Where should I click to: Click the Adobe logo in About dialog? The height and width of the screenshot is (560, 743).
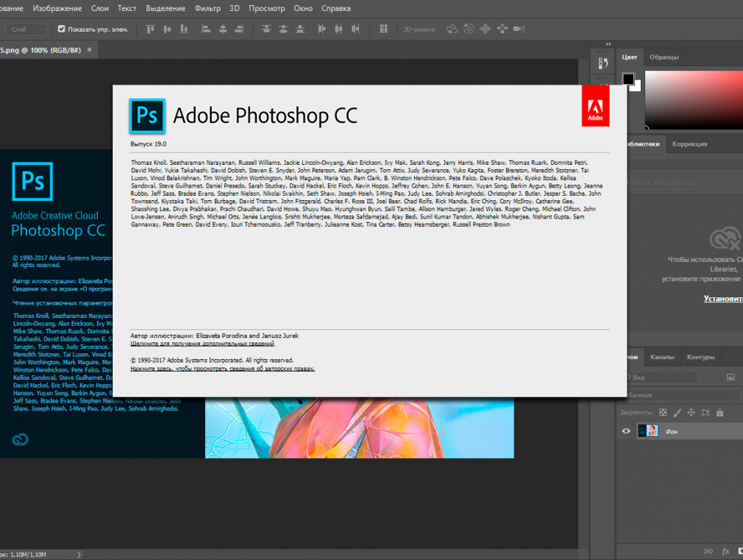click(x=596, y=106)
